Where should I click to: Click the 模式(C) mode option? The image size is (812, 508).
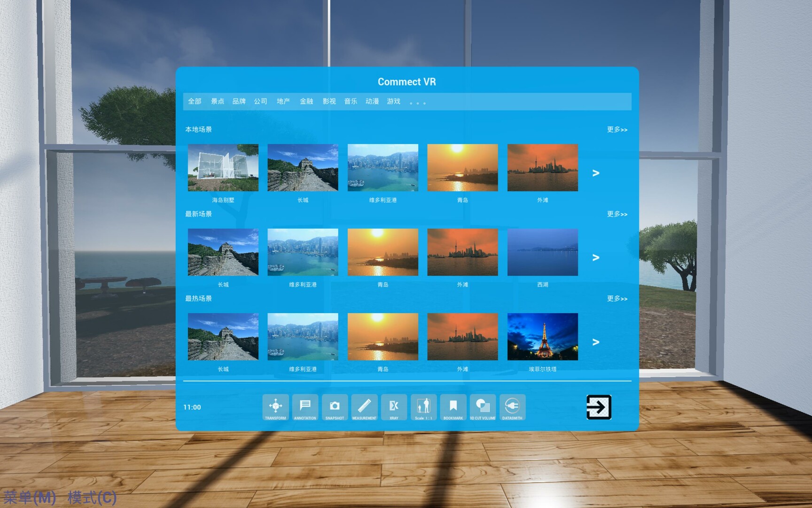[x=92, y=497]
